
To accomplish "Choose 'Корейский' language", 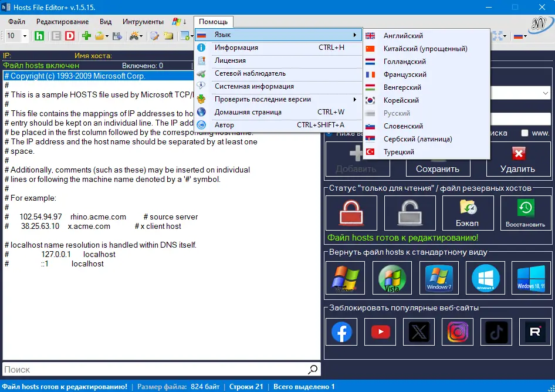I will pos(427,100).
